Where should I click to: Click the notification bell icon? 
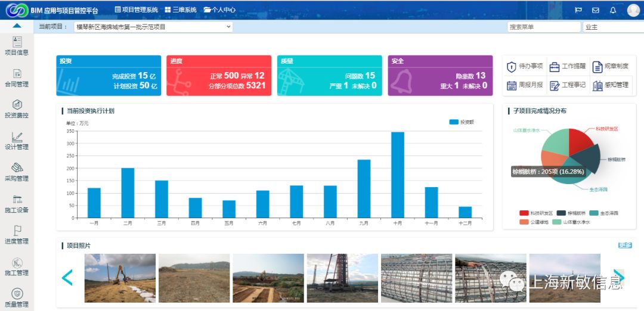coord(612,10)
